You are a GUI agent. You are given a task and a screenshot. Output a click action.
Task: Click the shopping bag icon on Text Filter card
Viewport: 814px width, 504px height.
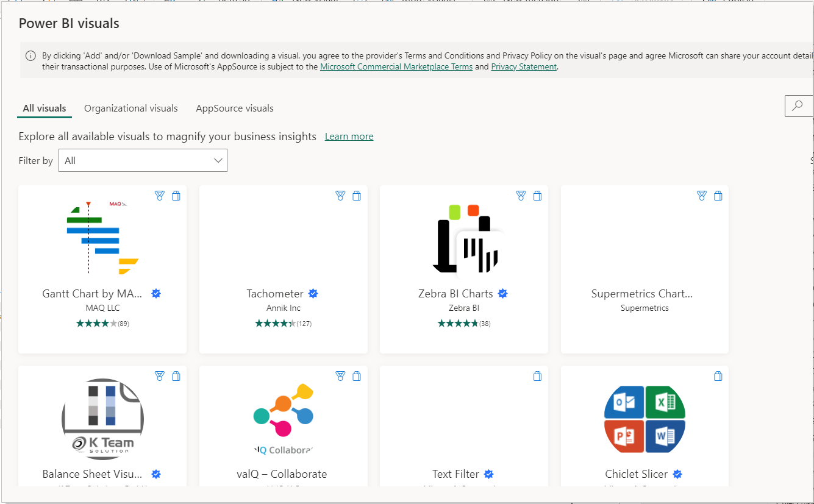(x=537, y=376)
